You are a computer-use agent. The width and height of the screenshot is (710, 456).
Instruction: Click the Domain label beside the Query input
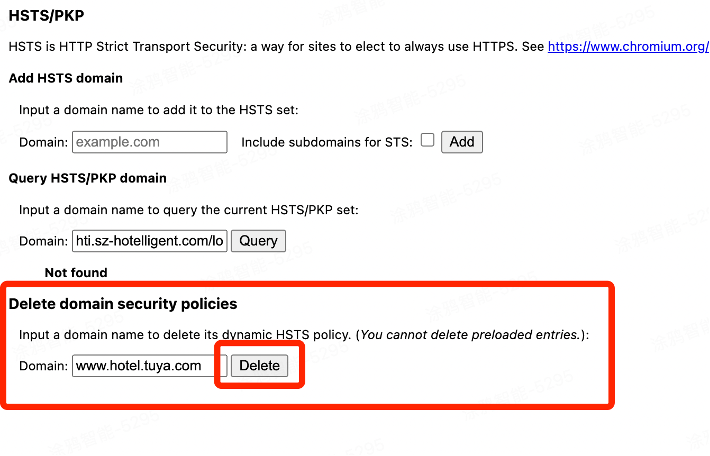point(43,241)
